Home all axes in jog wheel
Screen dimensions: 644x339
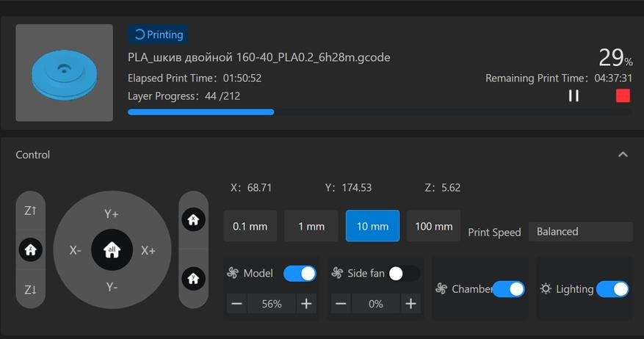[x=112, y=249]
